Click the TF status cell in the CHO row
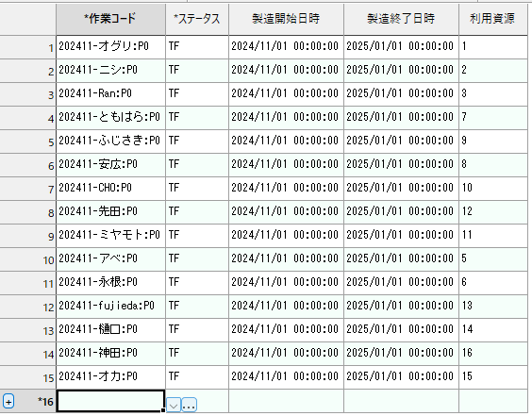 tap(197, 189)
